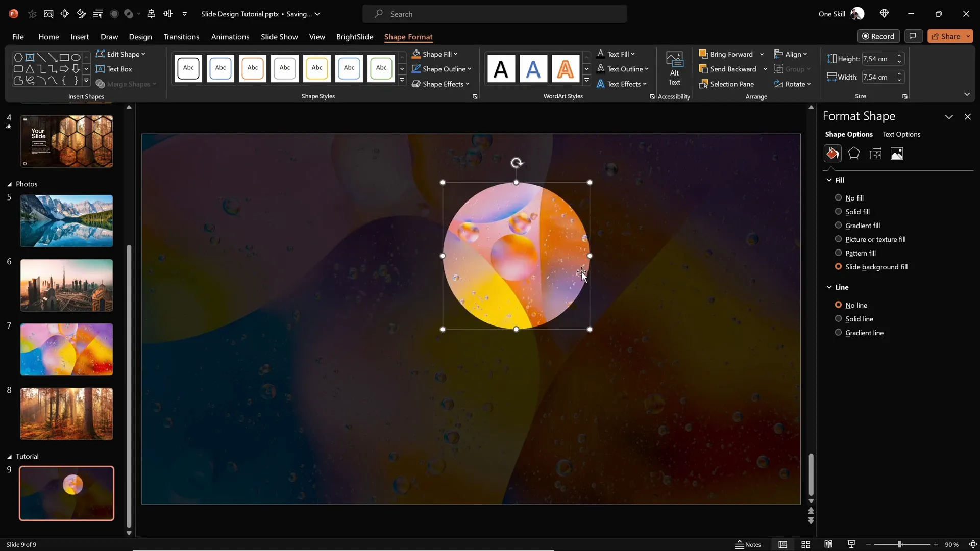Select Gradient fill option
Image resolution: width=980 pixels, height=551 pixels.
pyautogui.click(x=857, y=226)
